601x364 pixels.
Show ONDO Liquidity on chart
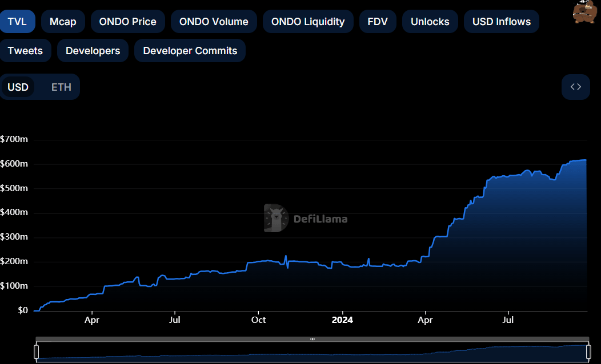[x=308, y=22]
